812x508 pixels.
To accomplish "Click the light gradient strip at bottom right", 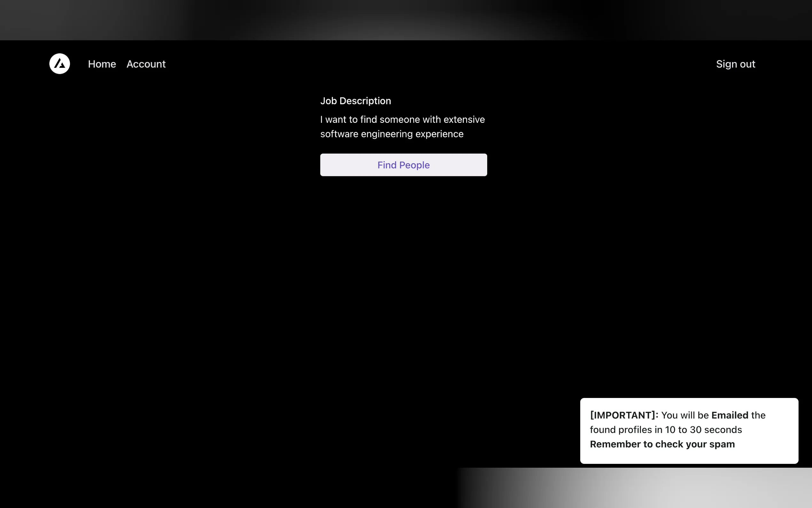I will click(x=635, y=488).
